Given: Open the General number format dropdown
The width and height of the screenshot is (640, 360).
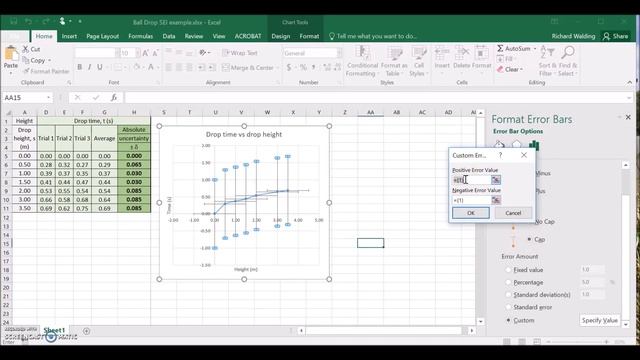Looking at the screenshot, I should [338, 53].
